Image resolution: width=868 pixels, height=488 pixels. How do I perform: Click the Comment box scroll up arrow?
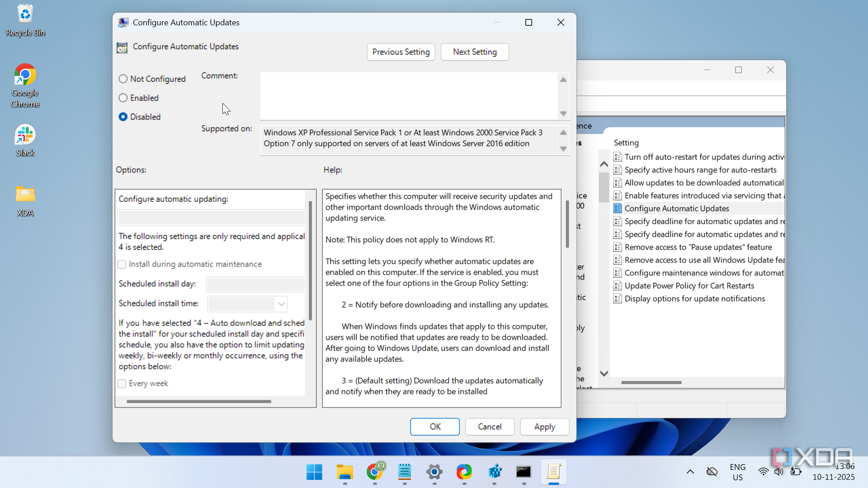[x=563, y=80]
